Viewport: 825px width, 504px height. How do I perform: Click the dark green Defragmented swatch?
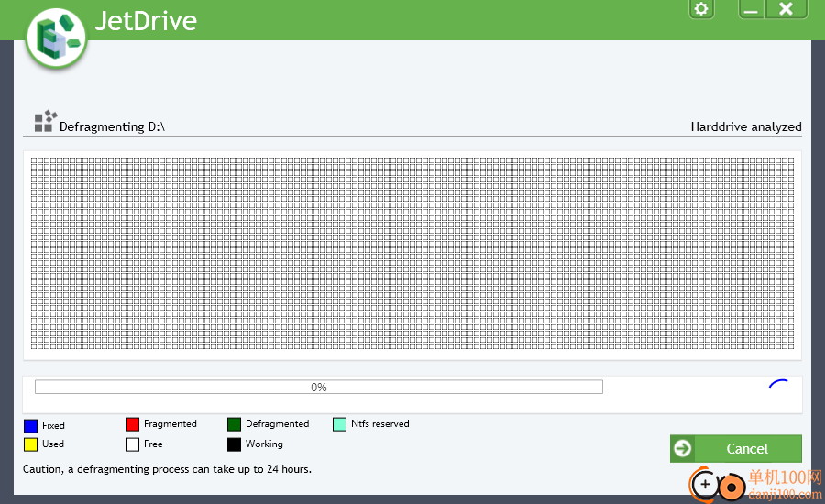click(234, 424)
